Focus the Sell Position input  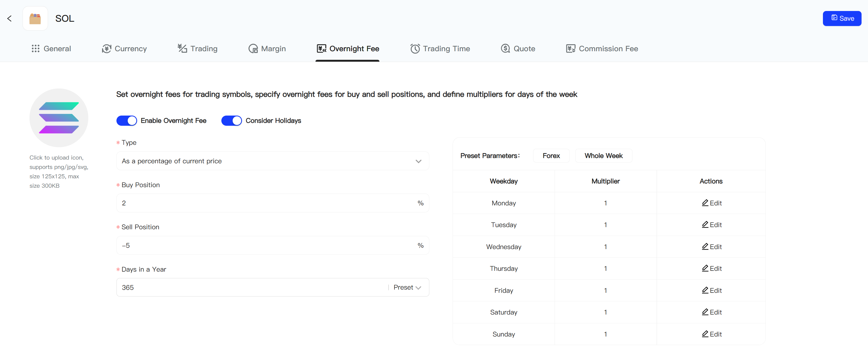[x=273, y=245]
